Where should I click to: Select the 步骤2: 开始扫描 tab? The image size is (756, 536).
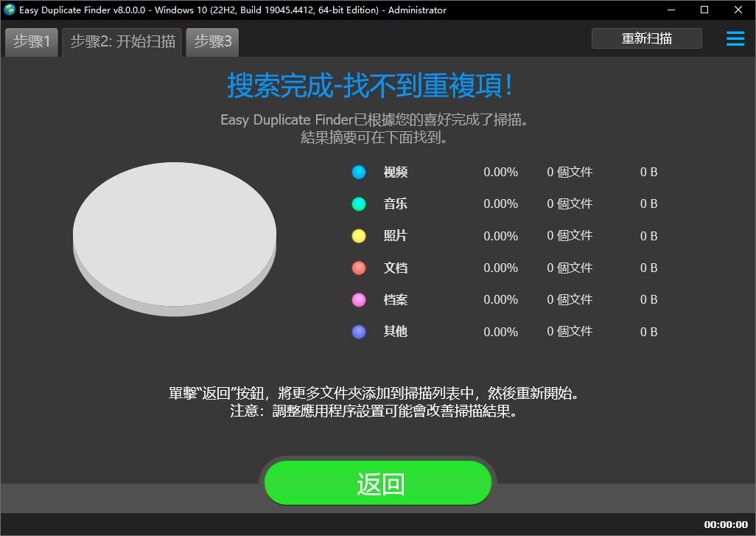[x=122, y=42]
